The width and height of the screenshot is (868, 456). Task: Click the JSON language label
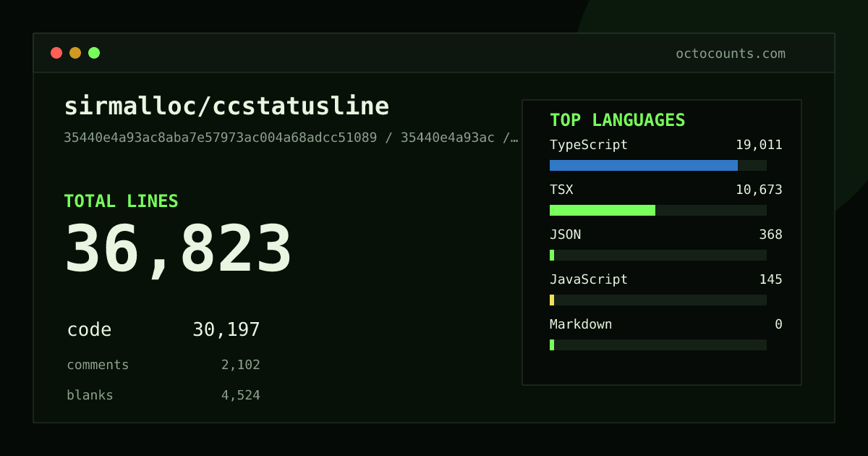coord(565,235)
